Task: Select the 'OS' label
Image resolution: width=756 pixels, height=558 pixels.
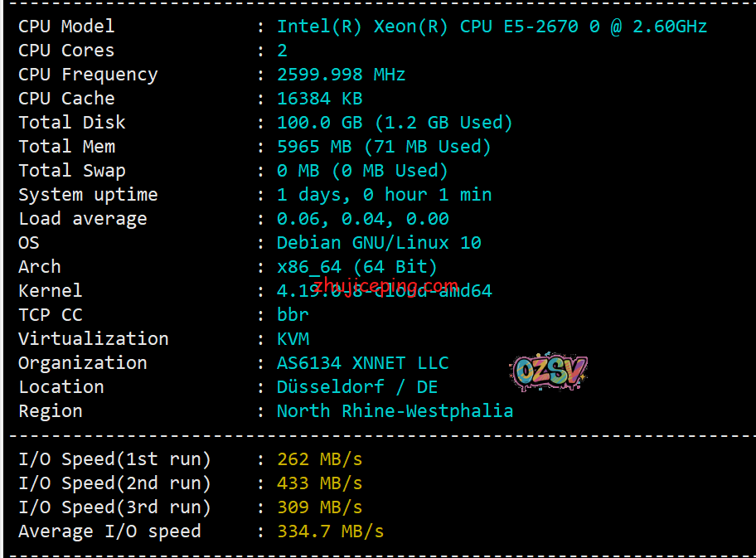Action: (x=28, y=243)
